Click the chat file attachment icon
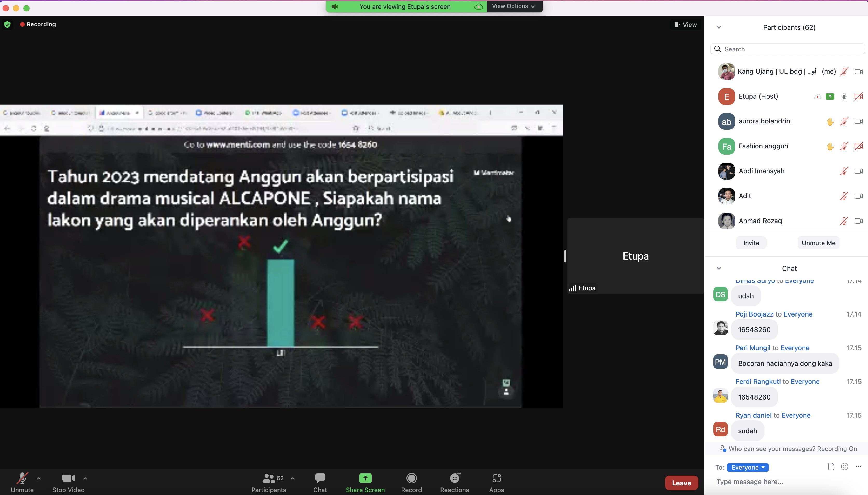 [x=831, y=467]
